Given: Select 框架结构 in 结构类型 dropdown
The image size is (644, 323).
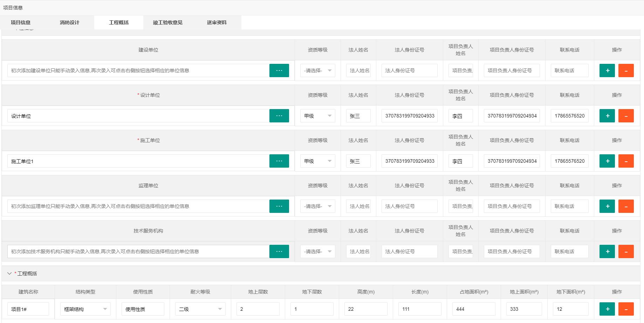Looking at the screenshot, I should pos(85,309).
